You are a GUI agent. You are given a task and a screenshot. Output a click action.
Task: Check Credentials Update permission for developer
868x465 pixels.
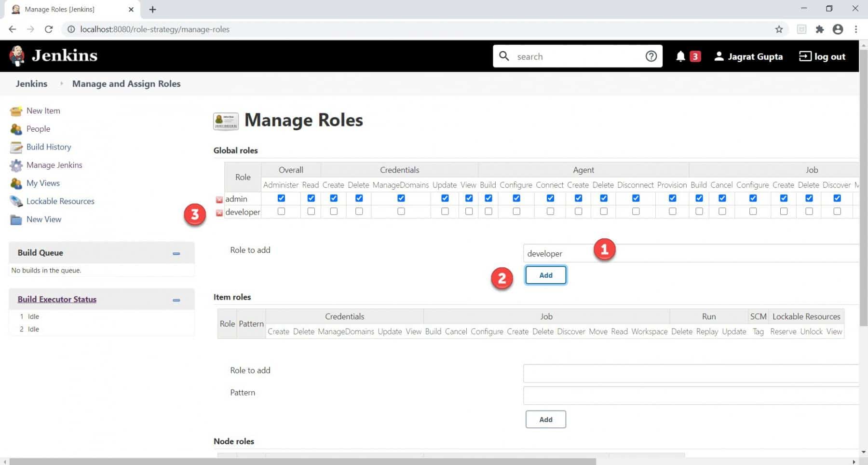click(445, 211)
